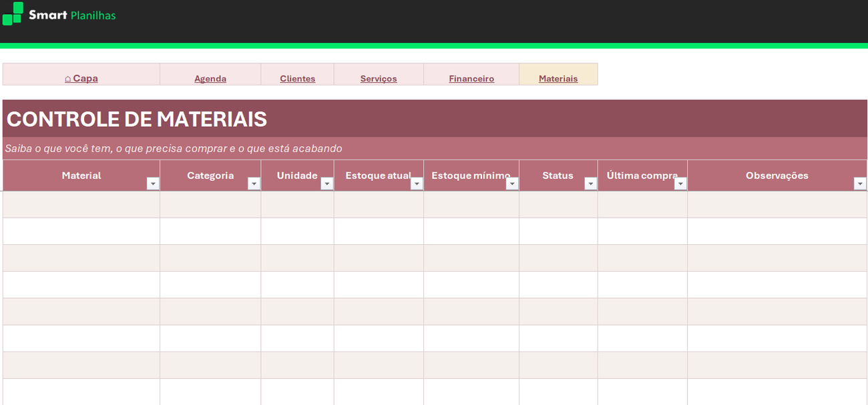The width and height of the screenshot is (868, 405).
Task: Open the Última compra filter dropdown
Action: coord(680,184)
